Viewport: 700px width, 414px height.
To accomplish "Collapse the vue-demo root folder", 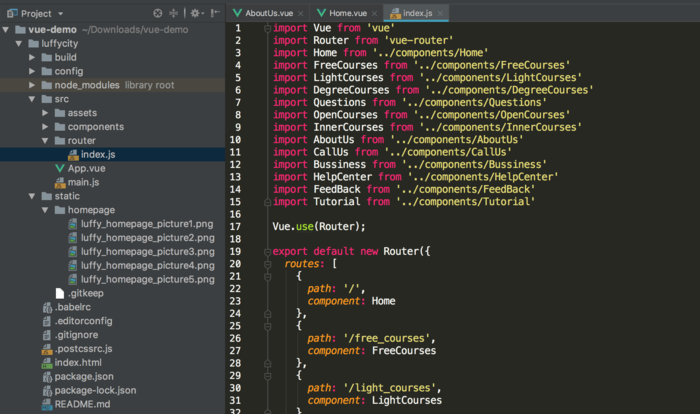I will (x=6, y=30).
